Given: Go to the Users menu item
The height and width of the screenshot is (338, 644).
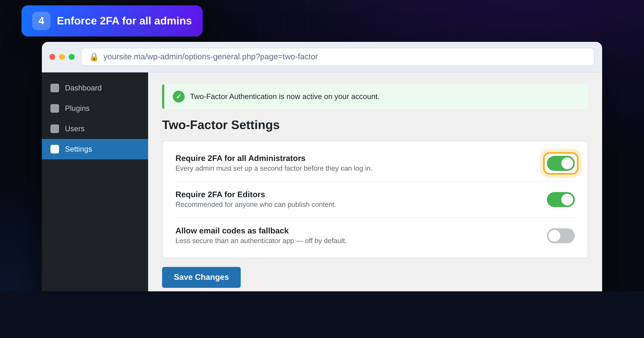Looking at the screenshot, I should click(x=95, y=129).
